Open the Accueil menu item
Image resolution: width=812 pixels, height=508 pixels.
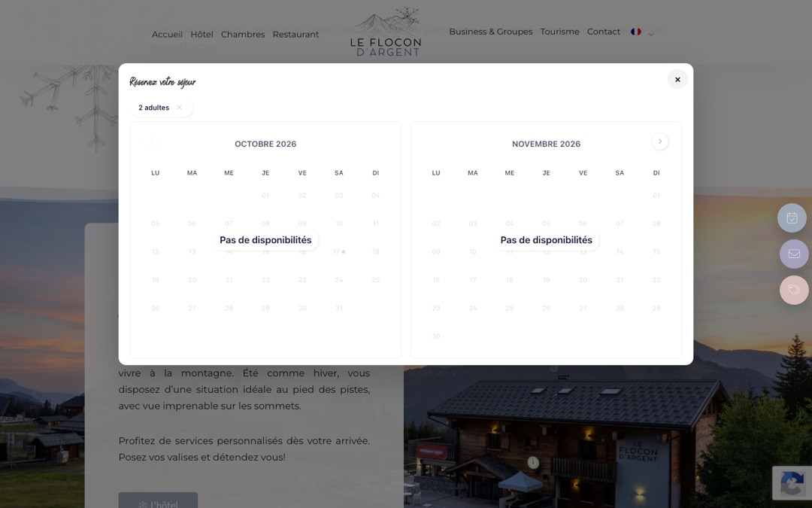click(x=167, y=34)
